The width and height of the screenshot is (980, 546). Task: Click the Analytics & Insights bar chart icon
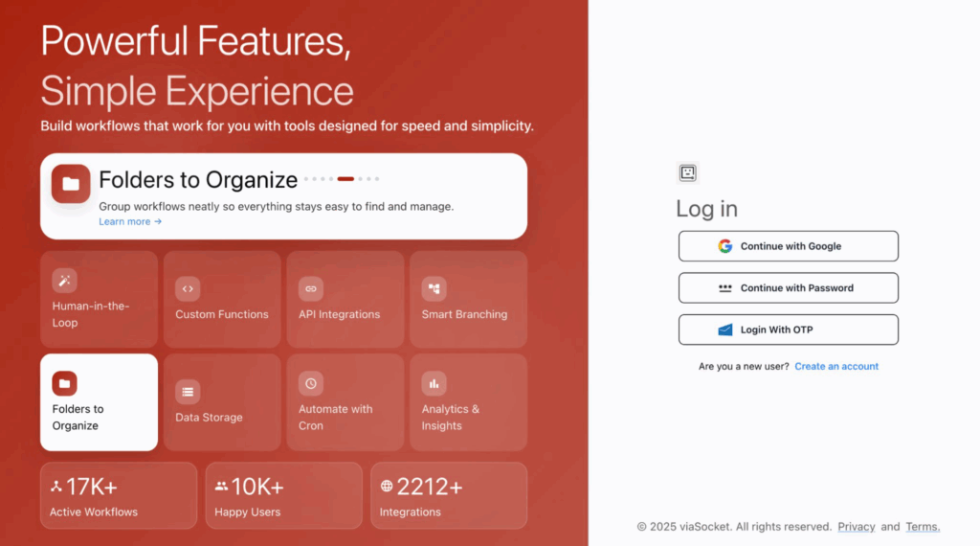coord(434,383)
